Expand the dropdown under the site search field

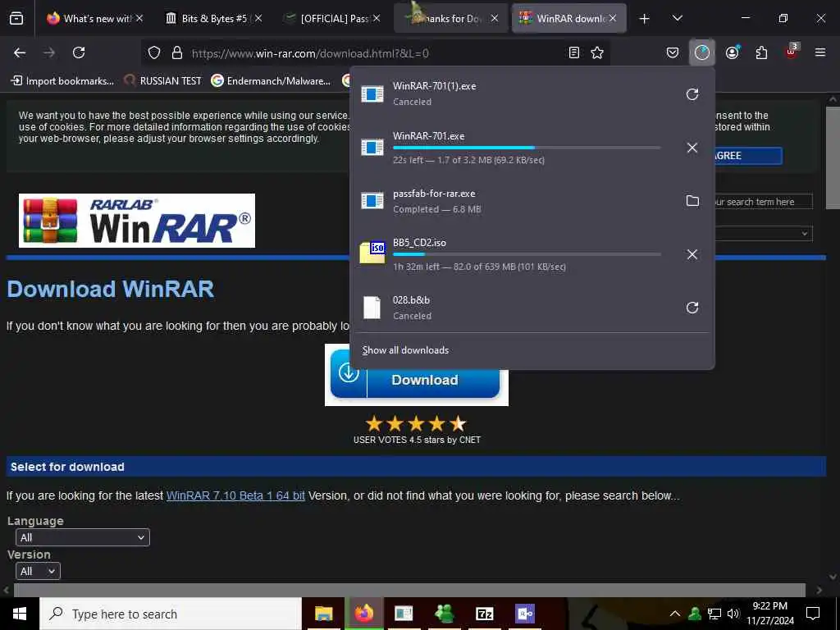click(x=764, y=234)
